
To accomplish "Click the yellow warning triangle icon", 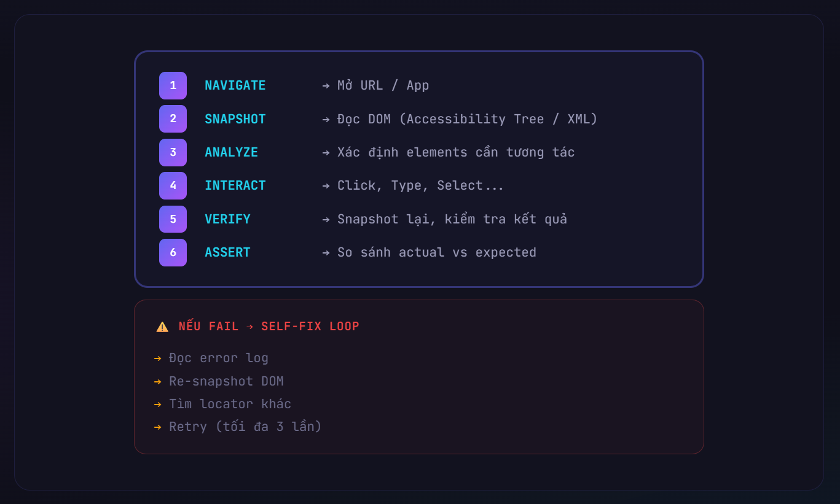I will tap(162, 327).
